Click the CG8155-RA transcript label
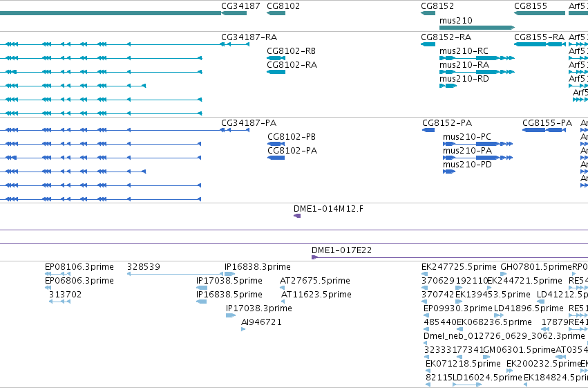The height and width of the screenshot is (388, 588). (x=539, y=37)
